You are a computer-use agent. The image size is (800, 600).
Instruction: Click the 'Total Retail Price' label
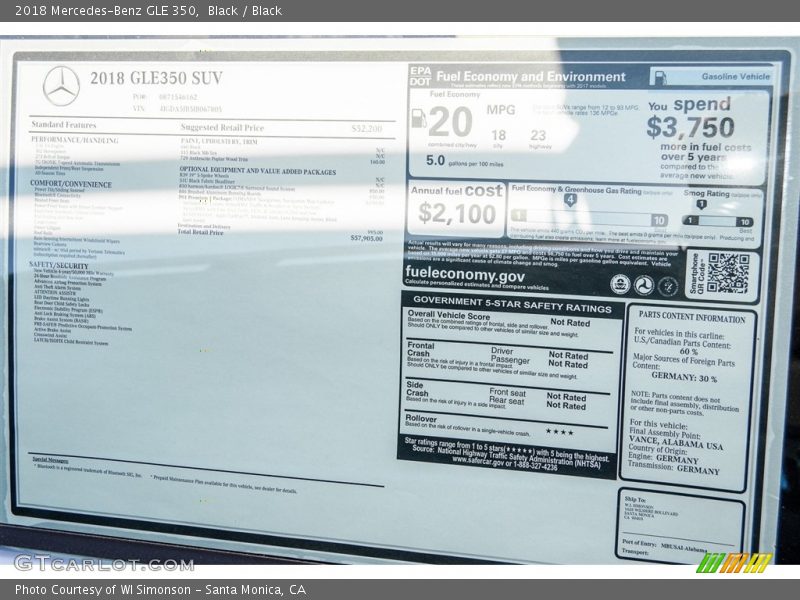click(x=200, y=232)
